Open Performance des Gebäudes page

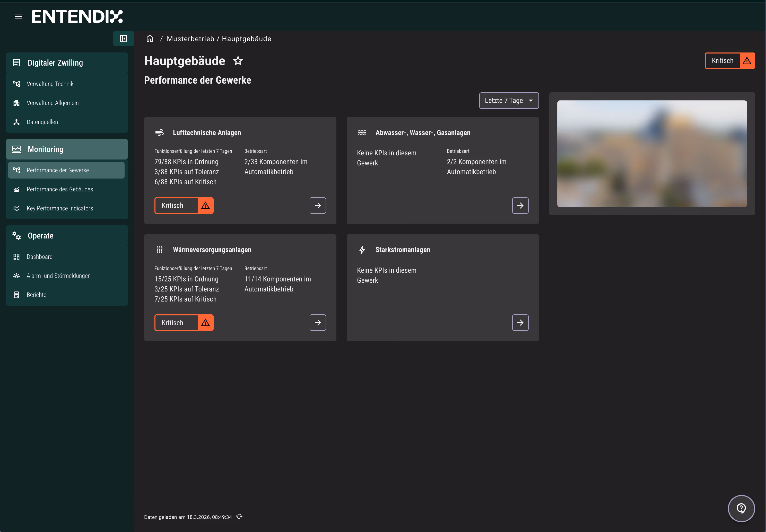[60, 189]
